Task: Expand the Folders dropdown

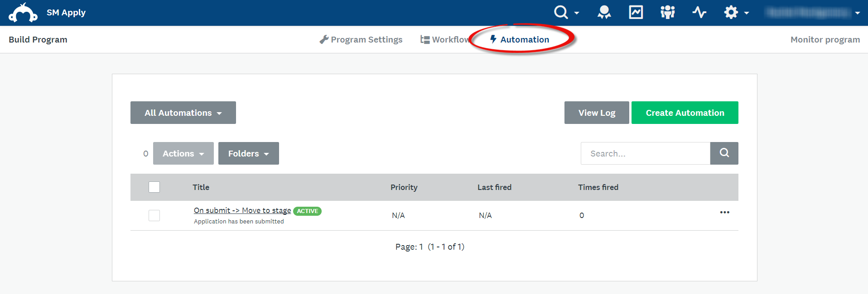Action: tap(248, 153)
